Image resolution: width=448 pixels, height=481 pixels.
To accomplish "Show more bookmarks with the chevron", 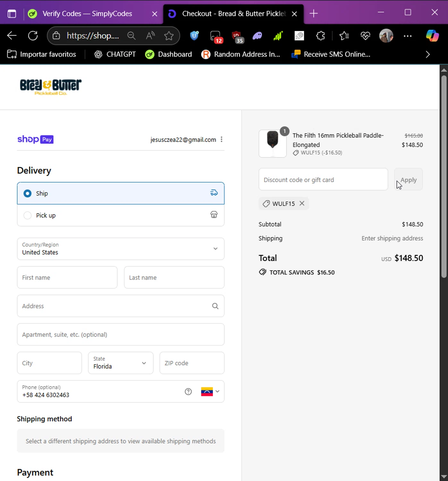I will pyautogui.click(x=427, y=55).
